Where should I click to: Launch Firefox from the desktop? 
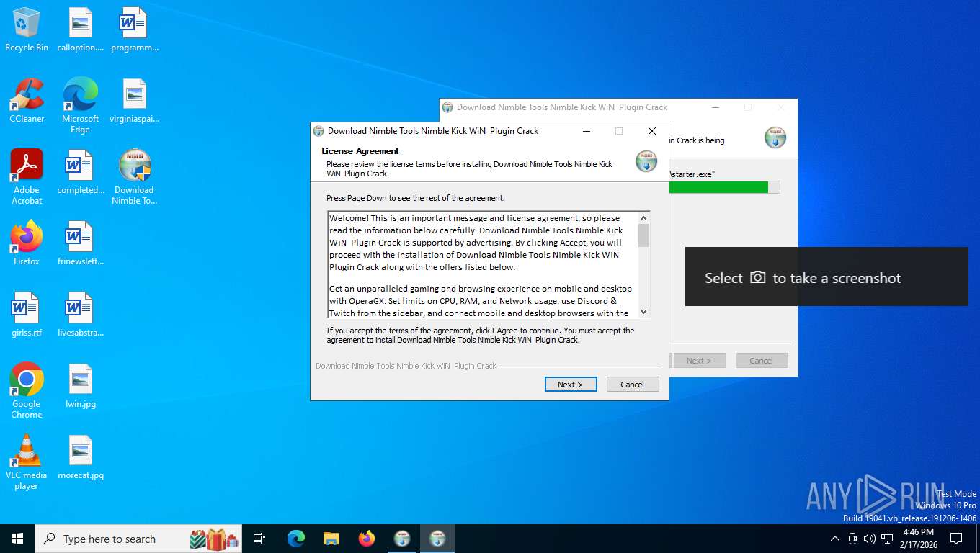pos(27,243)
